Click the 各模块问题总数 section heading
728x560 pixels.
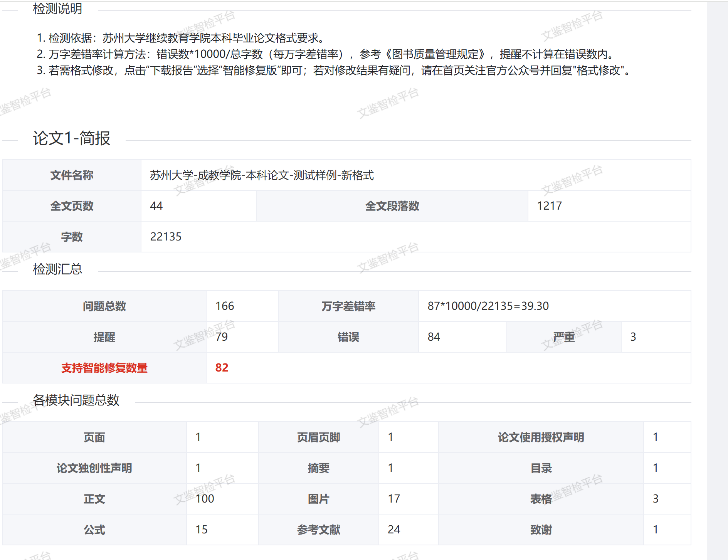76,400
